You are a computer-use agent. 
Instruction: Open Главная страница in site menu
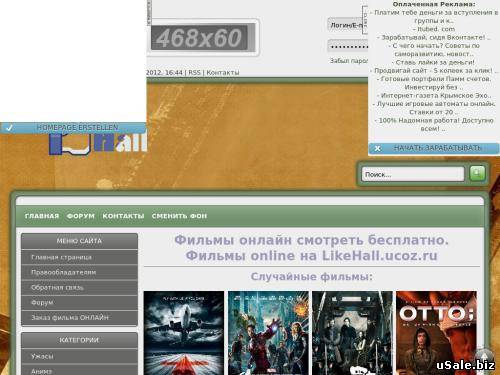point(79,257)
